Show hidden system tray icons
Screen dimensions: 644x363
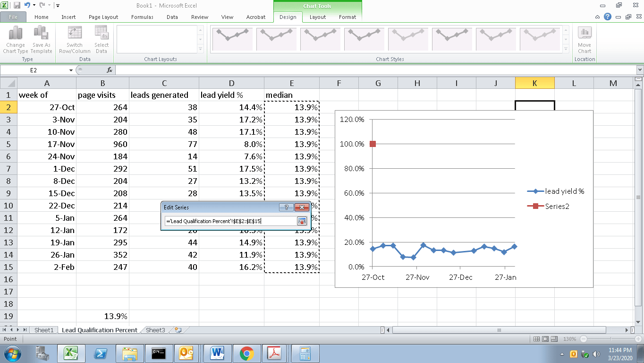tap(562, 354)
